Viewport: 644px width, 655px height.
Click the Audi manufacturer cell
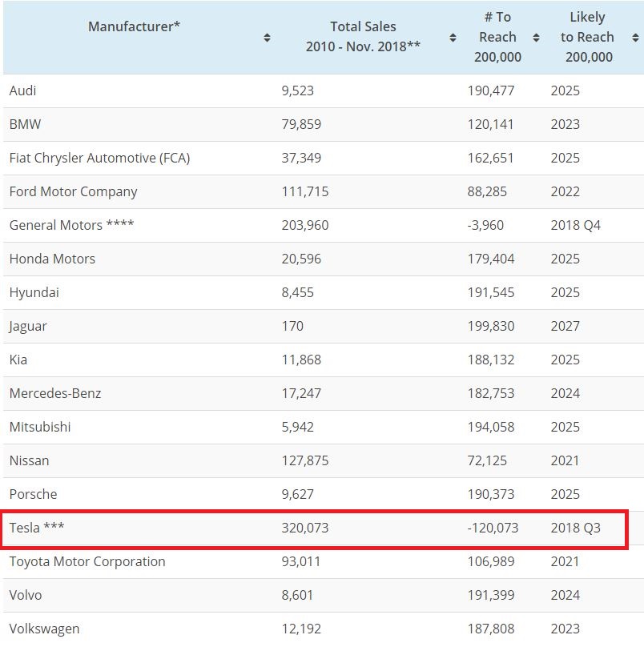pyautogui.click(x=23, y=90)
